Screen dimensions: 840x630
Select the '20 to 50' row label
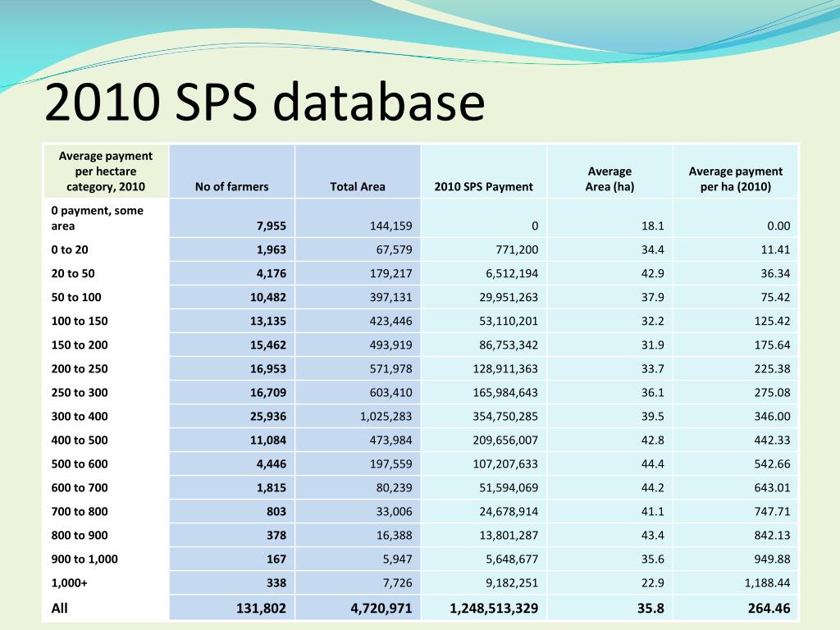73,273
